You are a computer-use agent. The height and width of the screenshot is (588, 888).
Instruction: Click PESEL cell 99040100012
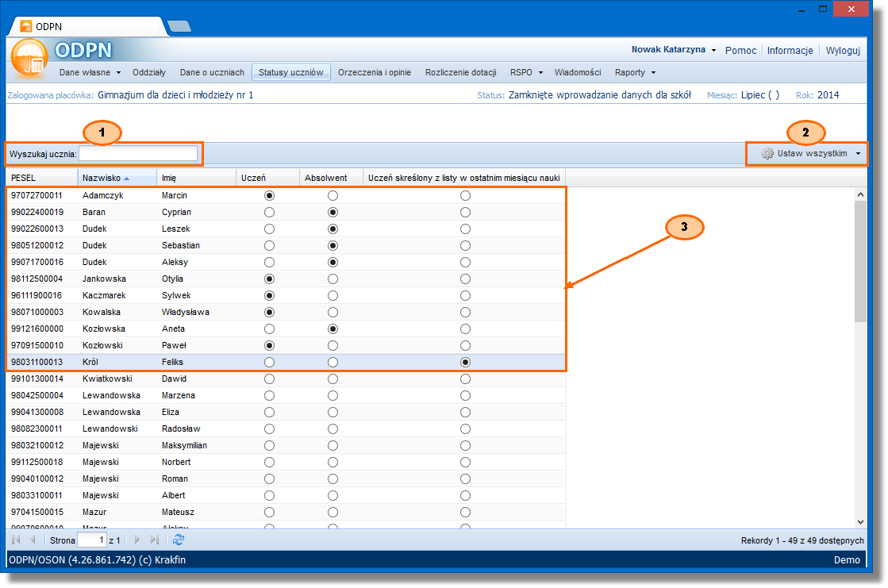pyautogui.click(x=37, y=478)
